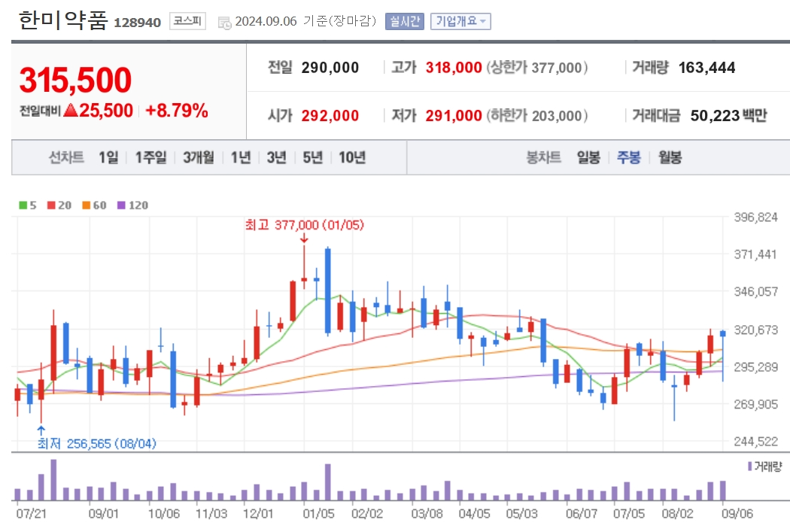Screen dimensions: 790x532
Task: Click the green 5 moving average legend
Action: pos(28,205)
